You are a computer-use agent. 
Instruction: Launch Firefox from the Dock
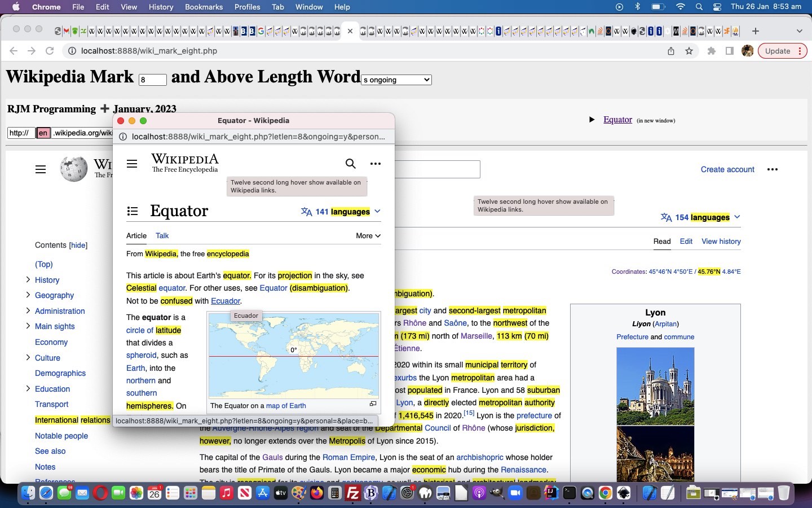click(317, 493)
